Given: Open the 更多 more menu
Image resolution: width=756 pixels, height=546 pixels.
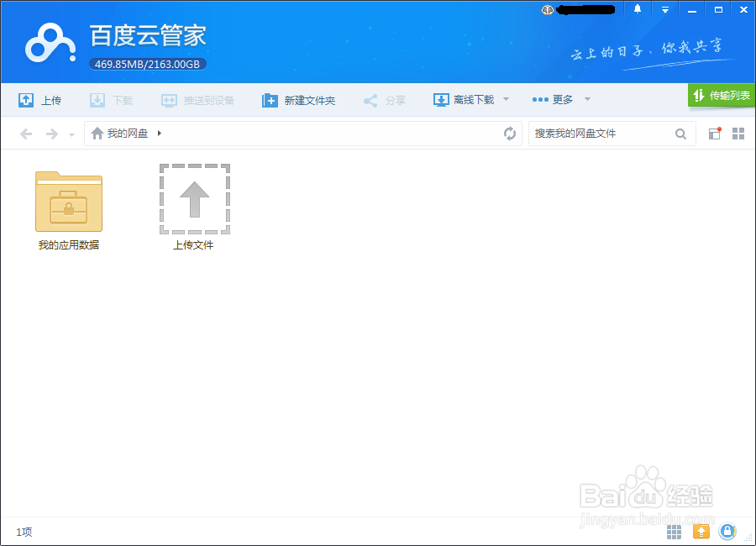Looking at the screenshot, I should (553, 99).
